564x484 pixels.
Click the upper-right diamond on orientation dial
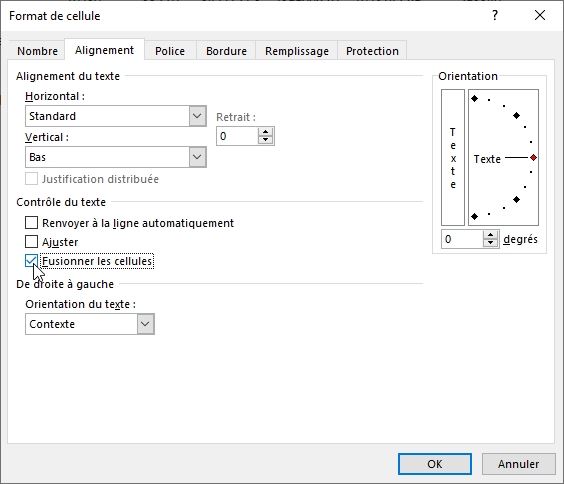click(517, 115)
